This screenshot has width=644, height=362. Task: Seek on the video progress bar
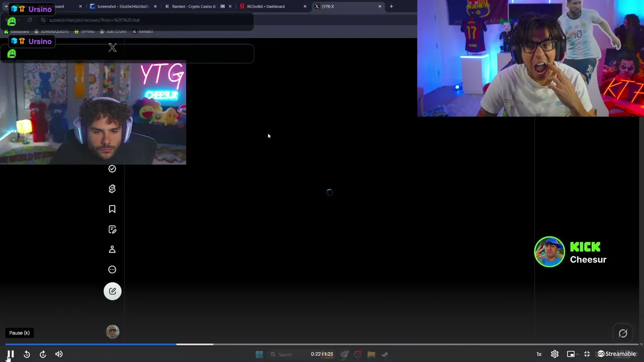322,344
